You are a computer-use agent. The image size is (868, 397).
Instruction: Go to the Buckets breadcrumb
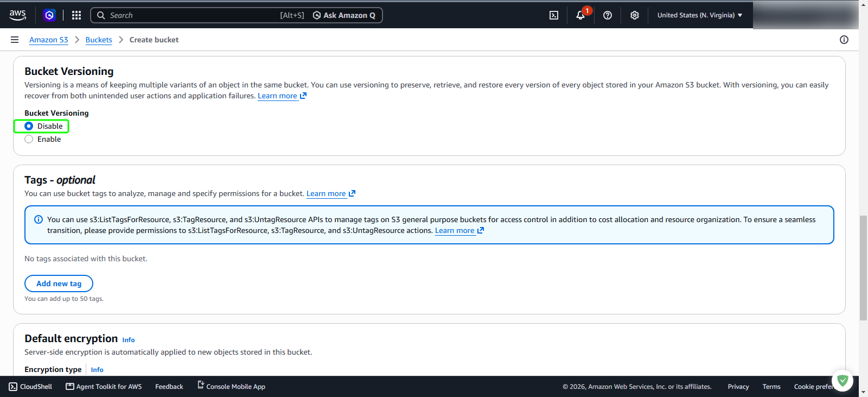(99, 40)
